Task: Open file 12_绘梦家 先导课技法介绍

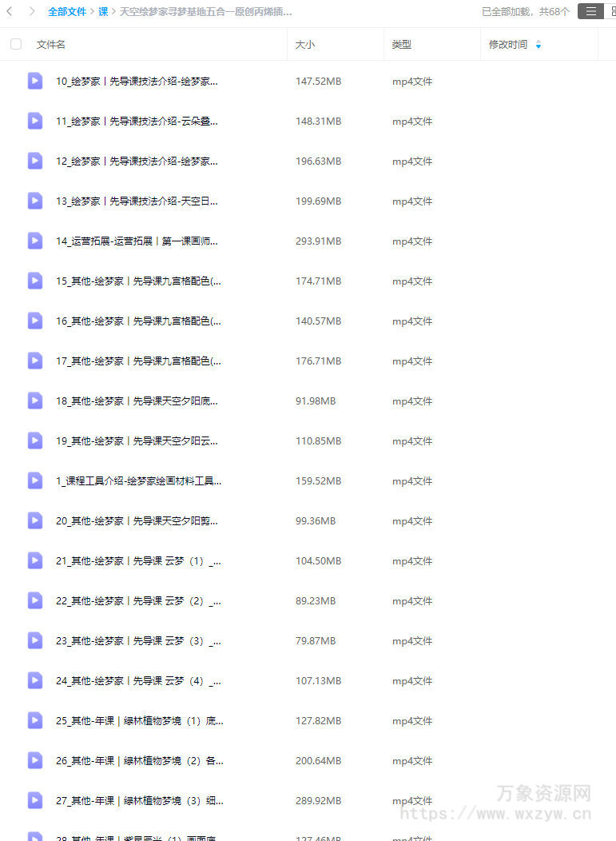Action: tap(137, 161)
